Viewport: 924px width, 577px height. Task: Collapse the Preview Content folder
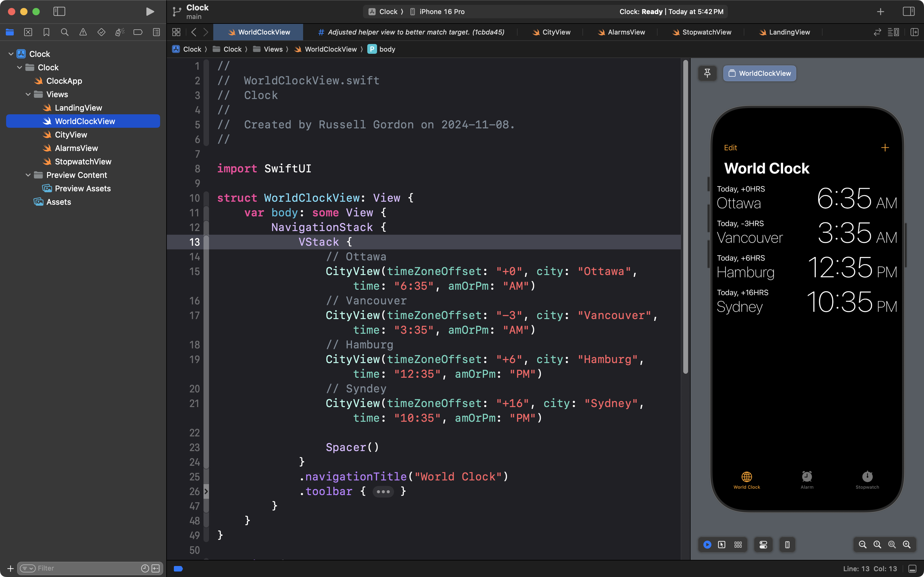click(28, 175)
